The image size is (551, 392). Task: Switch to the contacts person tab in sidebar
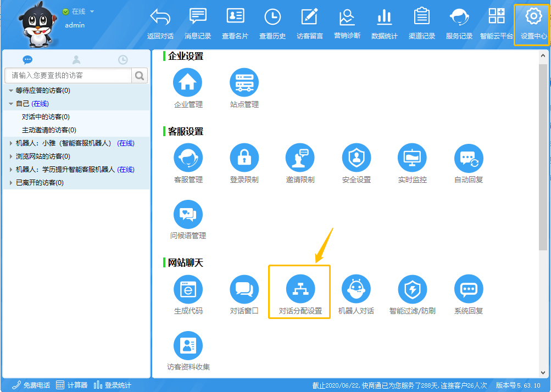tap(76, 60)
